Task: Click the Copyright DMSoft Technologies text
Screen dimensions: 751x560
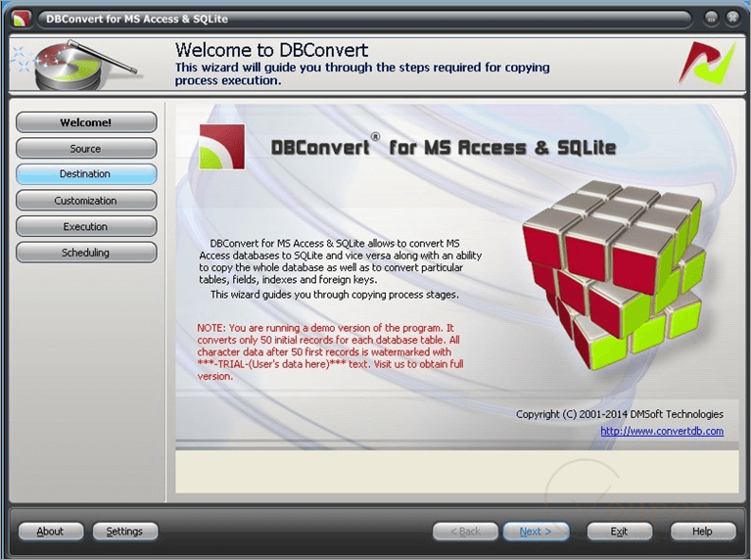Action: tap(619, 414)
